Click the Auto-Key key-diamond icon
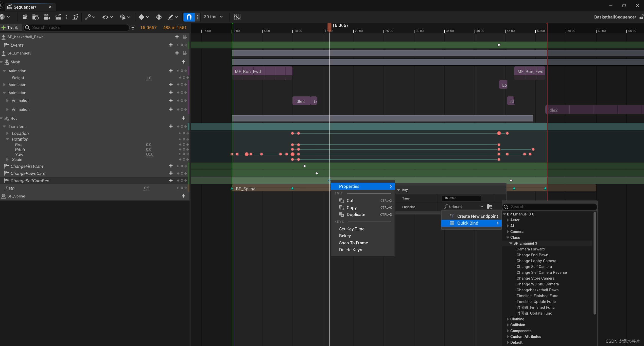This screenshot has height=346, width=644. [159, 17]
